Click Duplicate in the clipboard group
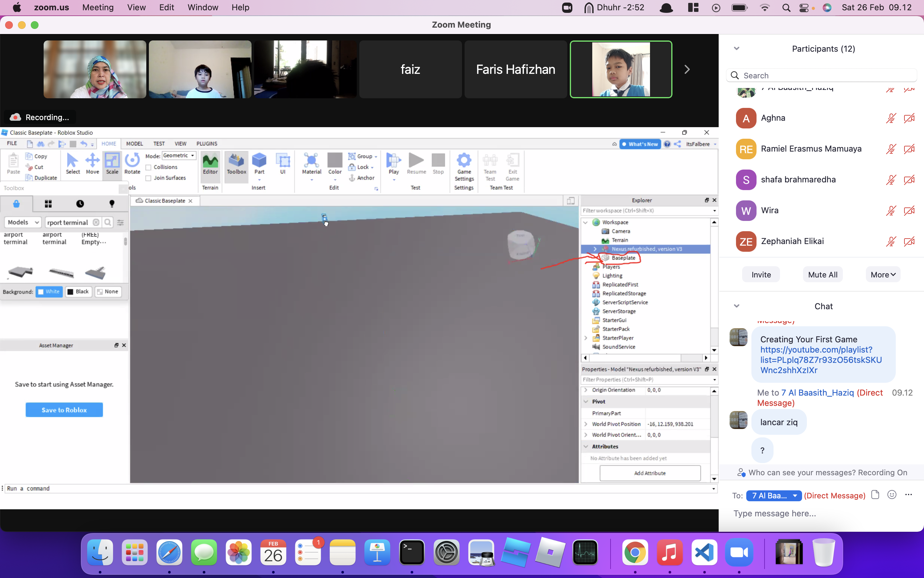The height and width of the screenshot is (578, 924). click(41, 178)
